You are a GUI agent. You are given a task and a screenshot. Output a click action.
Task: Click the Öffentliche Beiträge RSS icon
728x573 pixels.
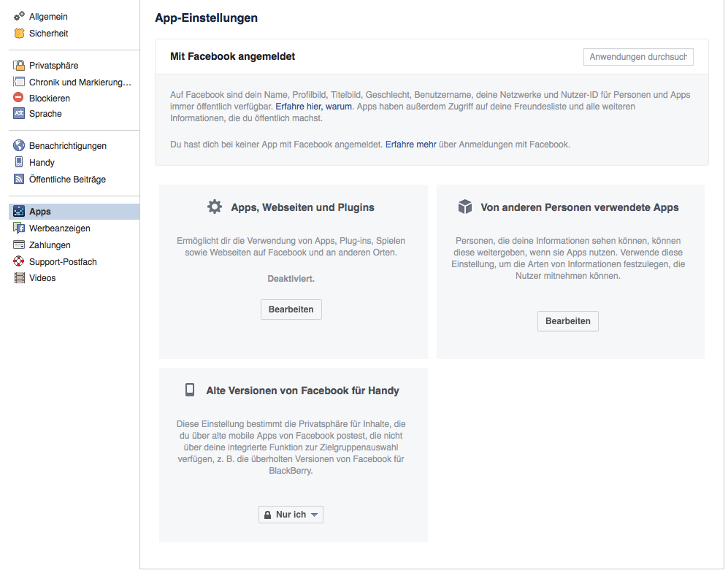[x=19, y=179]
